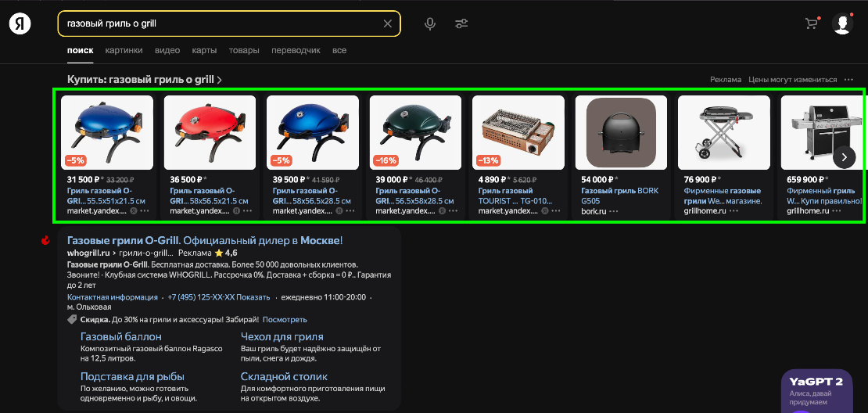The image size is (868, 413).
Task: Activate voice search microphone icon
Action: [x=429, y=23]
